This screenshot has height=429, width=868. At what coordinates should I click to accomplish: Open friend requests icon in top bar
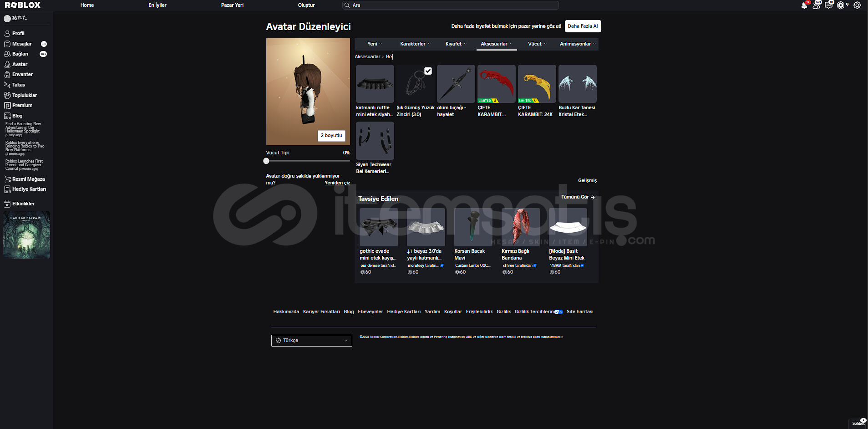(x=817, y=5)
